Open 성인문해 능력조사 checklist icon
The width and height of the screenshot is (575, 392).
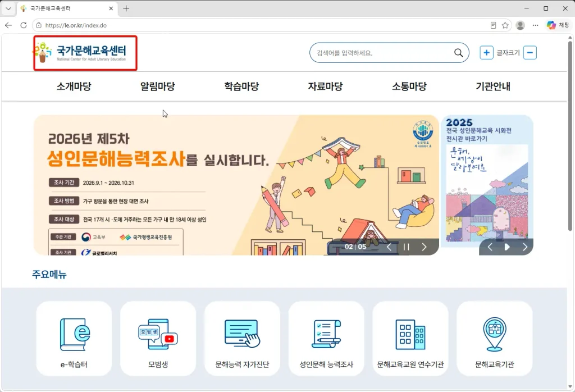coord(326,334)
